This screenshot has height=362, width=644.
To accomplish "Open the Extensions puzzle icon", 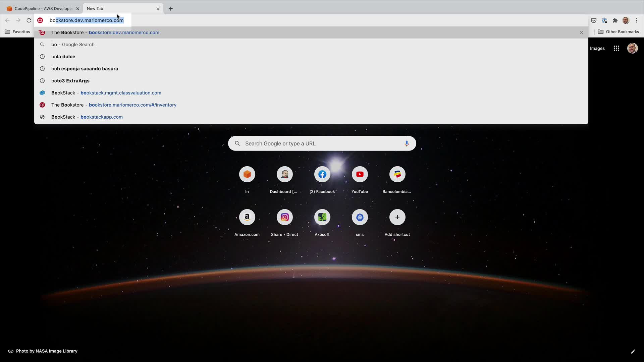I will (615, 20).
